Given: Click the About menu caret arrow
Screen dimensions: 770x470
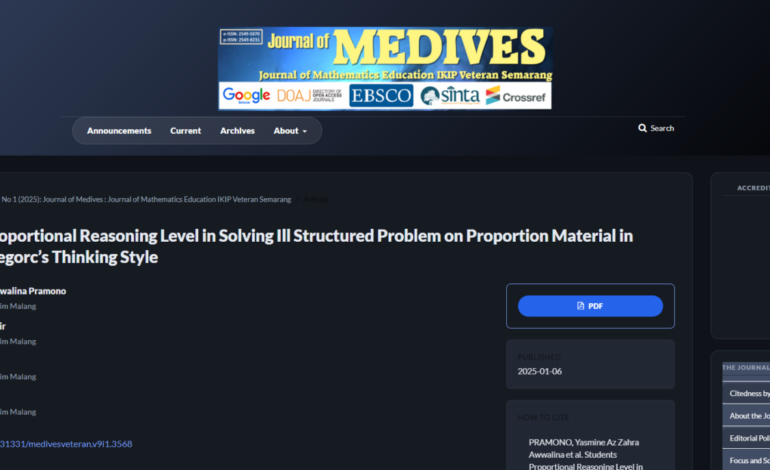Looking at the screenshot, I should point(304,131).
